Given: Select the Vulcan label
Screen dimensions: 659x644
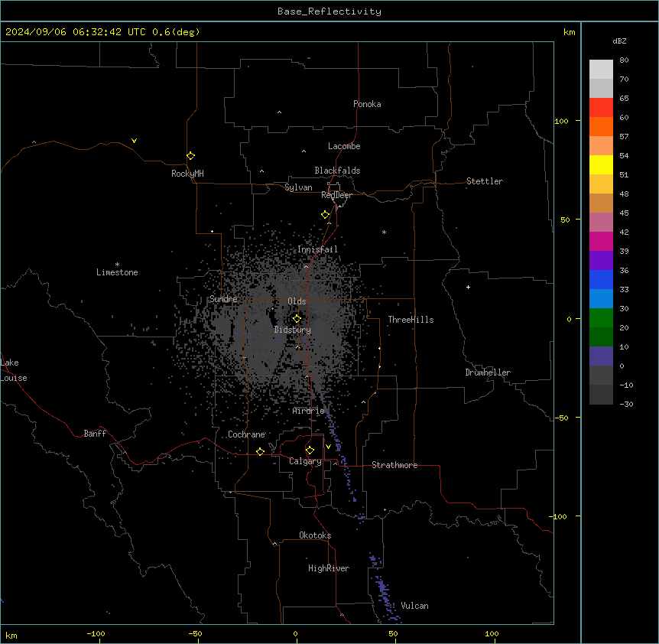Looking at the screenshot, I should coord(414,606).
